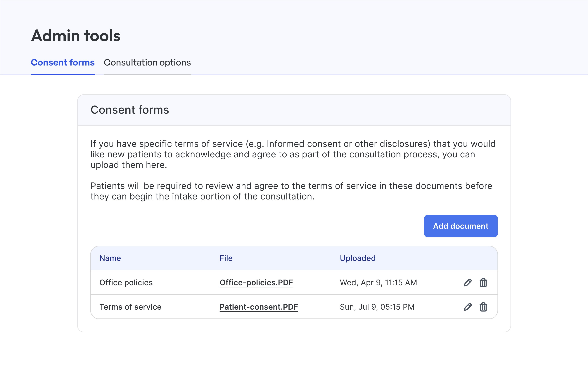588x367 pixels.
Task: Open the Office-policies.PDF file link
Action: pyautogui.click(x=256, y=282)
